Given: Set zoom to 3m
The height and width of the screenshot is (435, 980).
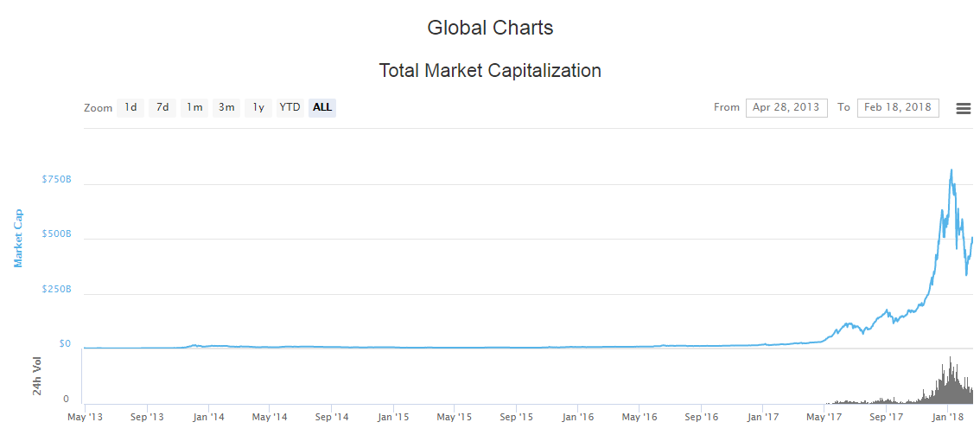Looking at the screenshot, I should pos(226,107).
